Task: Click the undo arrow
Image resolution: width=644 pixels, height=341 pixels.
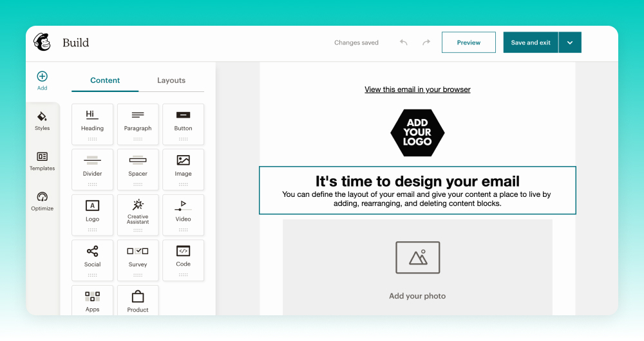Action: 404,42
